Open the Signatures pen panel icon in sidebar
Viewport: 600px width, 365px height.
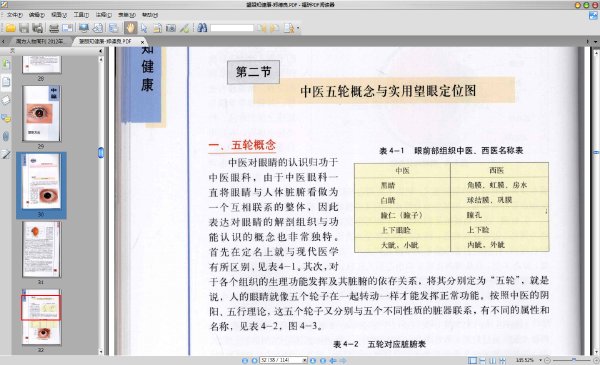(x=6, y=154)
